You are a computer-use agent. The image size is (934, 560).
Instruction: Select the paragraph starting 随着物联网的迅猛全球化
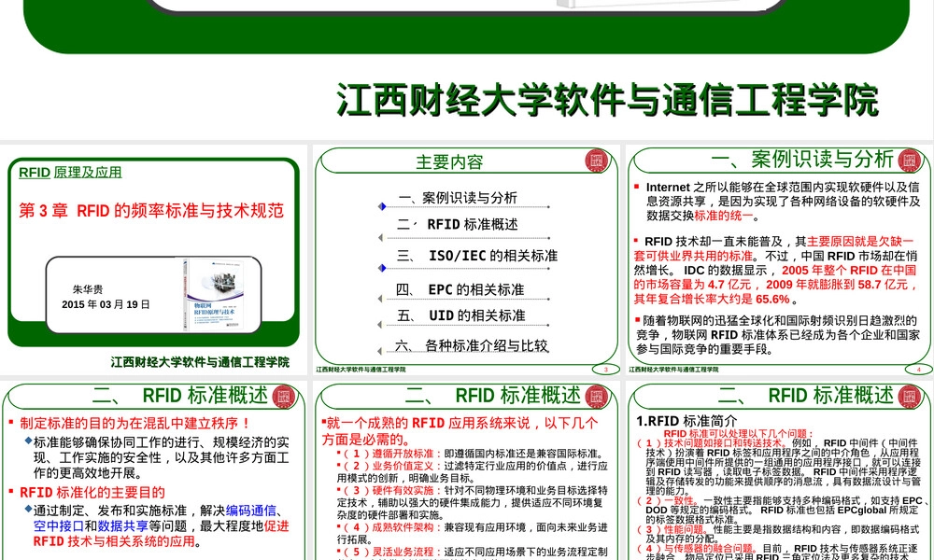pyautogui.click(x=778, y=335)
